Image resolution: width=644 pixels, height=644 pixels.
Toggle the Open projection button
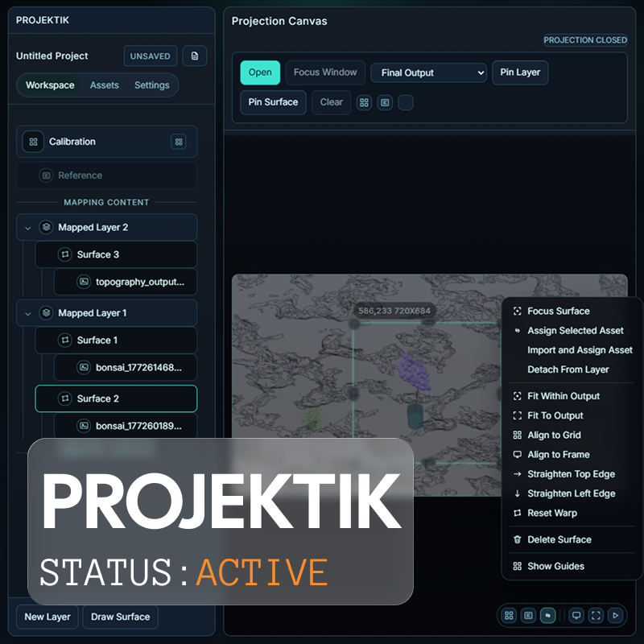[x=260, y=72]
